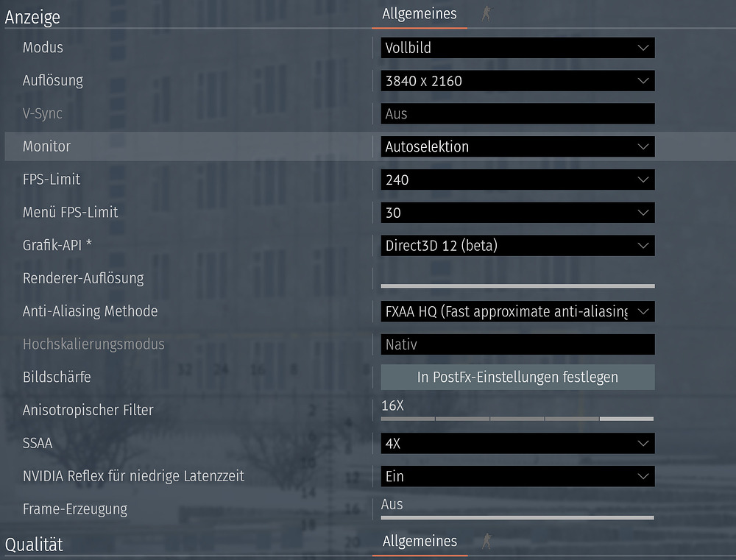Click the Hochskalierungsmodus label
This screenshot has height=560, width=736.
pyautogui.click(x=93, y=344)
